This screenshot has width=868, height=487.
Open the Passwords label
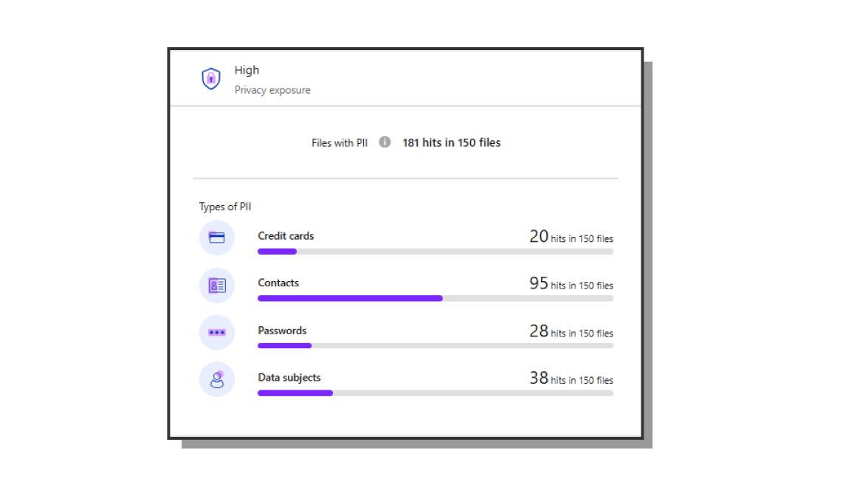(282, 331)
